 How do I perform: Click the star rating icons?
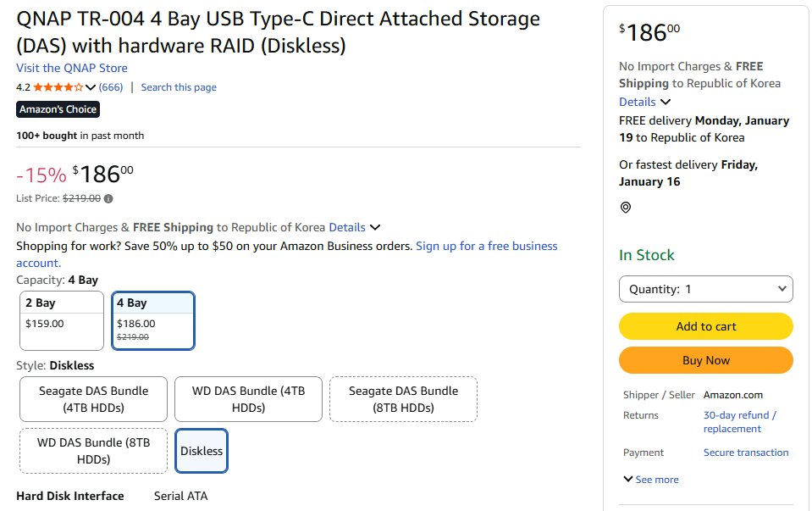[x=58, y=87]
